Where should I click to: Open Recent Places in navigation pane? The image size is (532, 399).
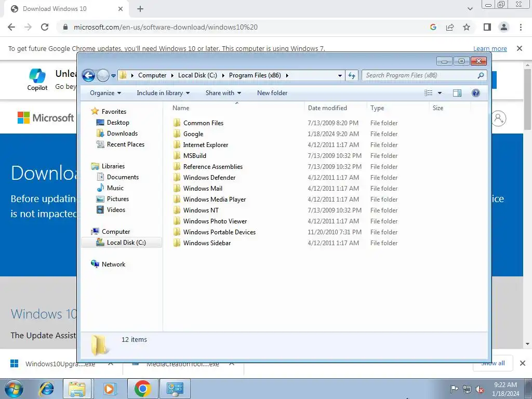[x=126, y=144]
